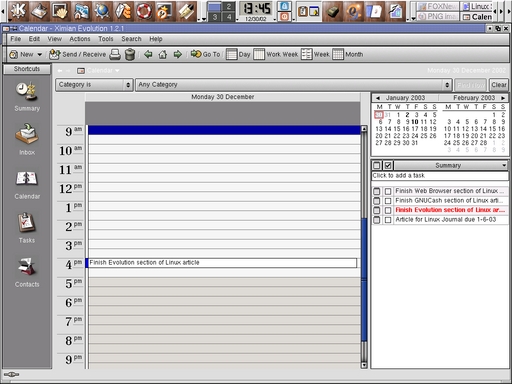Switch to Month view
This screenshot has height=384, width=512.
[348, 54]
